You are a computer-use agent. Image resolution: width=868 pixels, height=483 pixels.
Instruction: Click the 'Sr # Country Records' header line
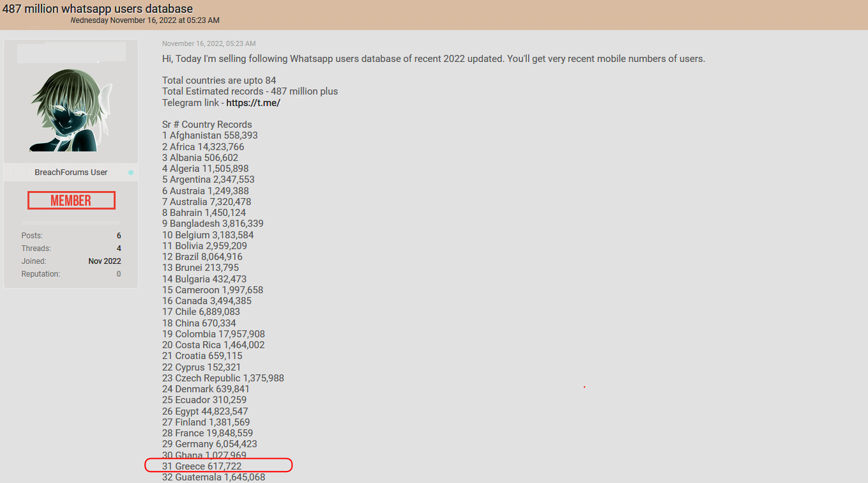[x=207, y=125]
